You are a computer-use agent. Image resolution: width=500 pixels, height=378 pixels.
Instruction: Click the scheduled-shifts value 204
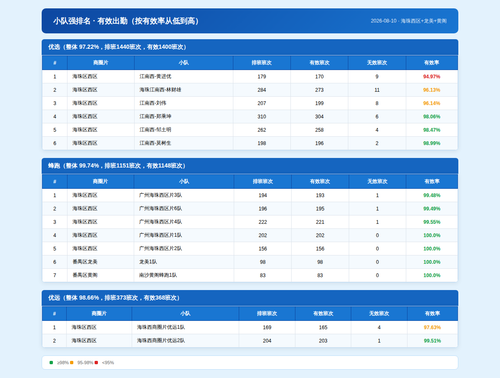(x=267, y=341)
